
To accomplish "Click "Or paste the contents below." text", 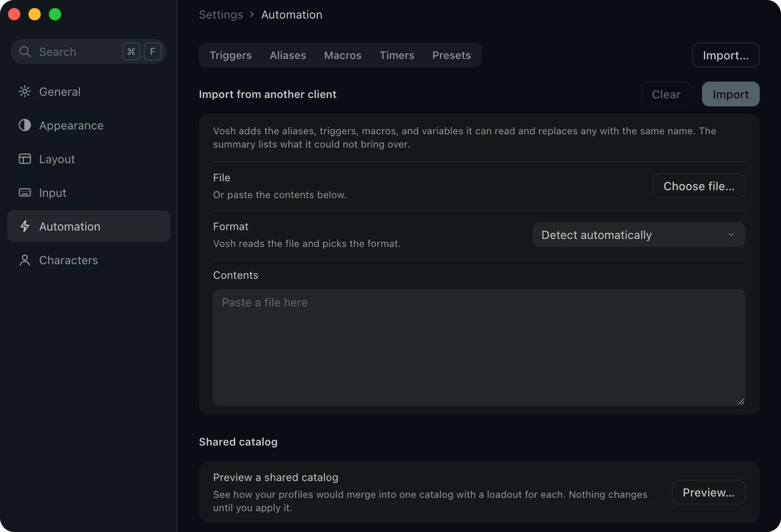I will (280, 195).
